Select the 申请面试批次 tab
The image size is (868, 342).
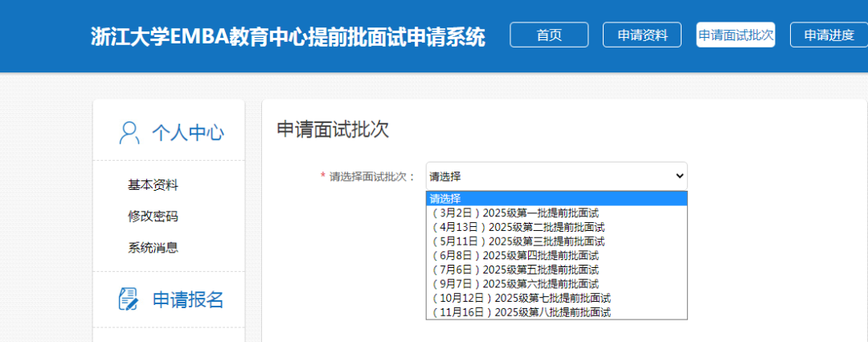(x=735, y=35)
